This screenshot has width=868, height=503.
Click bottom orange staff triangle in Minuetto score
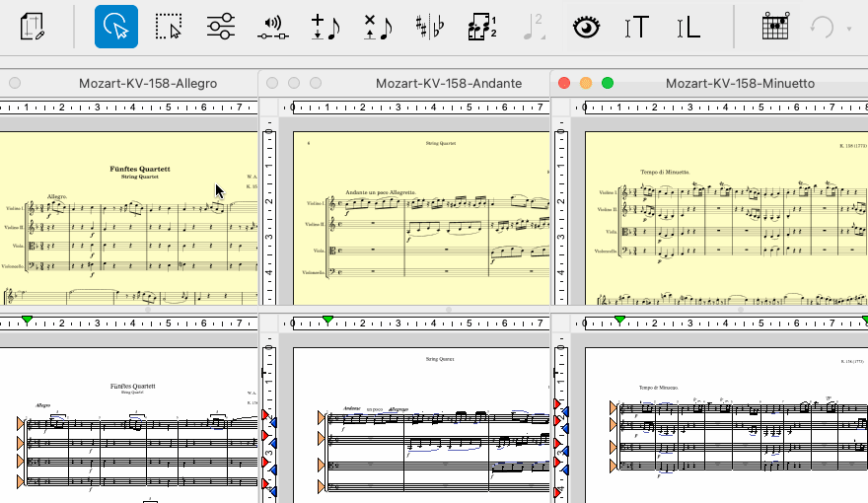click(614, 467)
